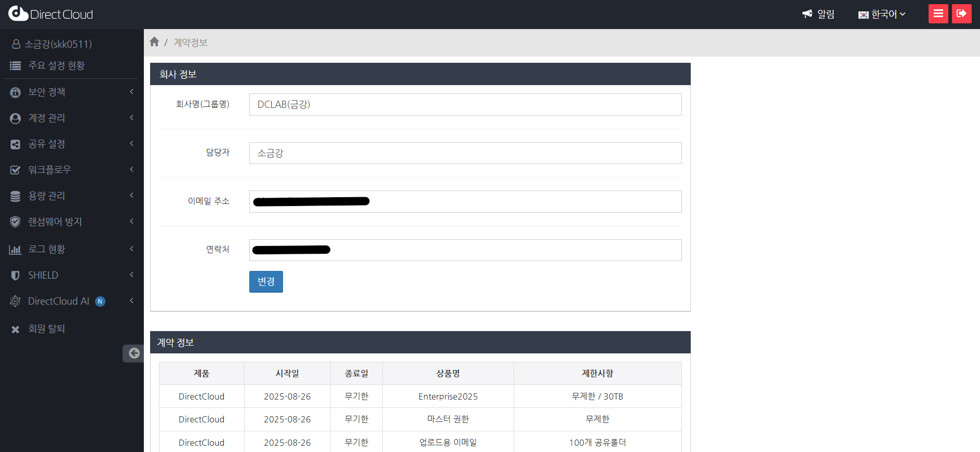Screen dimensions: 980x452
Task: Click the blue N badge on DirectCloud AI
Action: tap(100, 302)
